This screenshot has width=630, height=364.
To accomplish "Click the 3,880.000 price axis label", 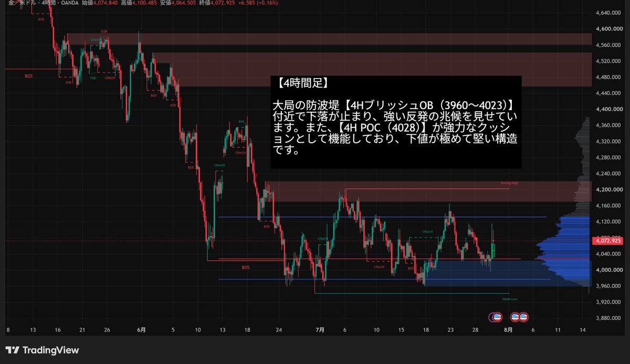I will coord(607,318).
